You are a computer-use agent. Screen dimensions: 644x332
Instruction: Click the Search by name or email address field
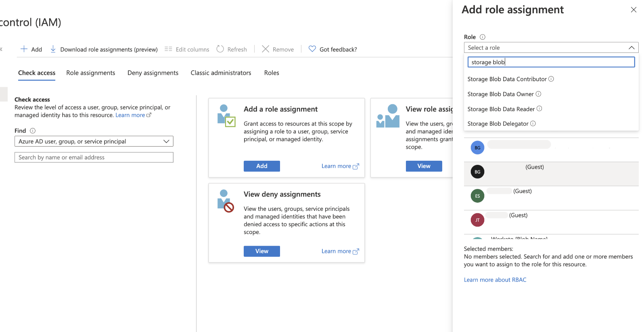coord(94,158)
